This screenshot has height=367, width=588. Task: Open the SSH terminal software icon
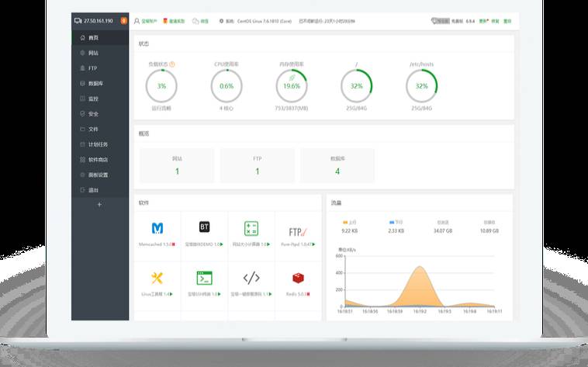205,278
